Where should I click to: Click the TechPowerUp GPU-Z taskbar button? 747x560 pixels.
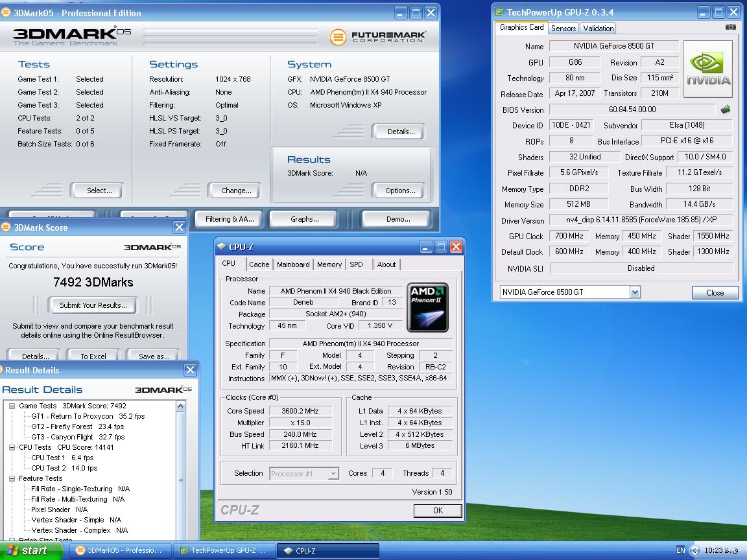pyautogui.click(x=223, y=550)
